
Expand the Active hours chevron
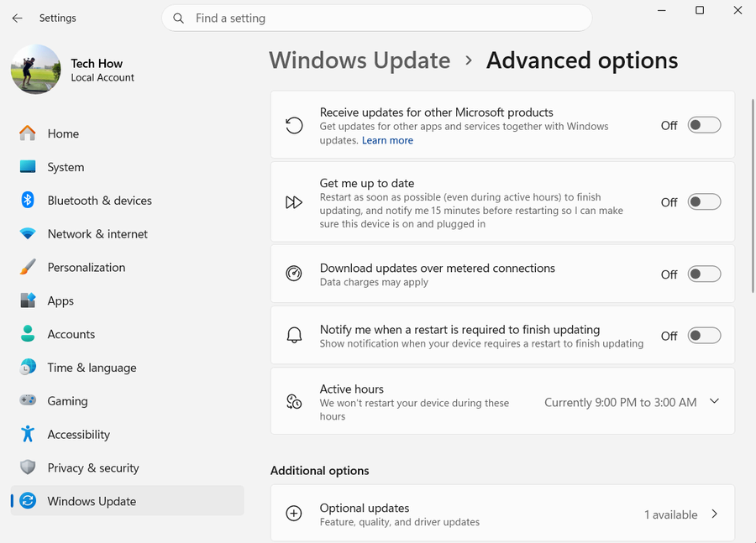(715, 401)
